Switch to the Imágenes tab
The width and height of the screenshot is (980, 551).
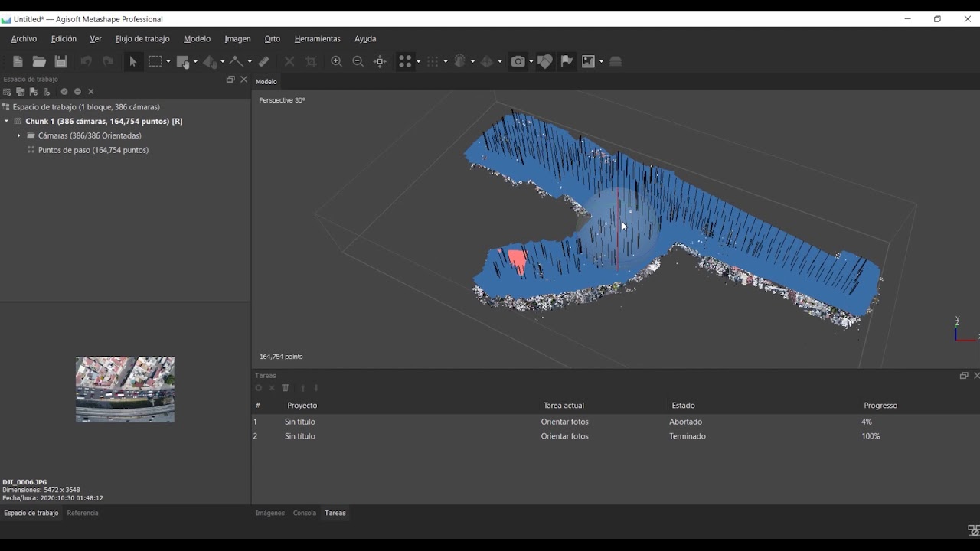click(270, 513)
